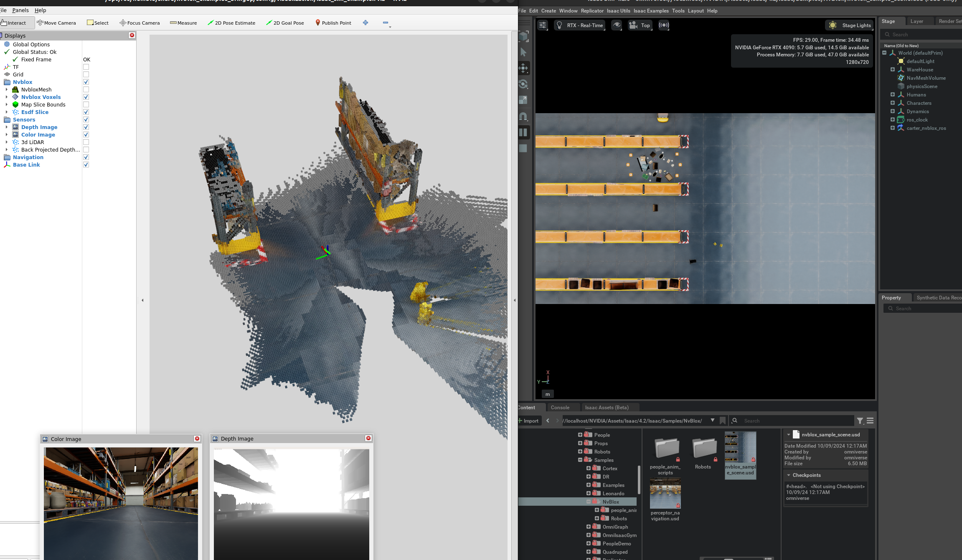Collapse the World defaultPrim node
The image size is (962, 560).
click(884, 53)
